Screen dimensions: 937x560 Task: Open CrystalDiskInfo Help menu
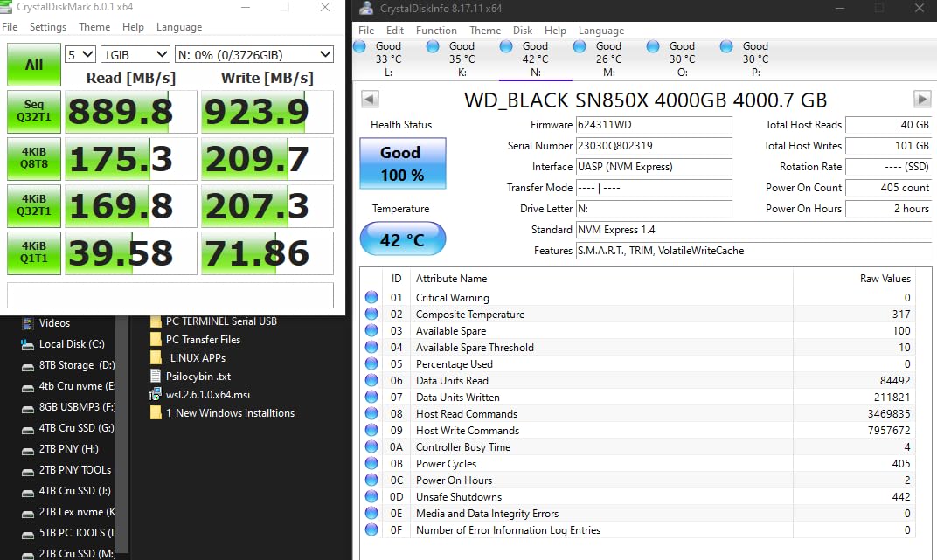pyautogui.click(x=555, y=31)
